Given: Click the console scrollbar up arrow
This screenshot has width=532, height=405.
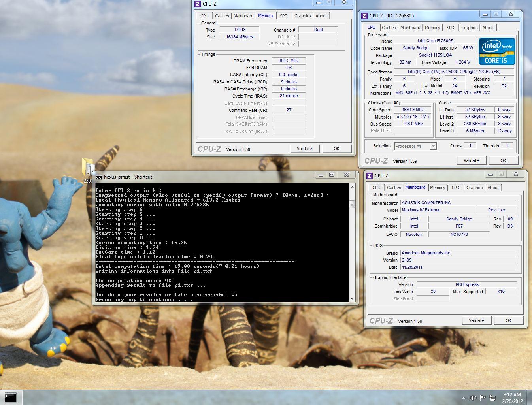Looking at the screenshot, I should tap(352, 186).
